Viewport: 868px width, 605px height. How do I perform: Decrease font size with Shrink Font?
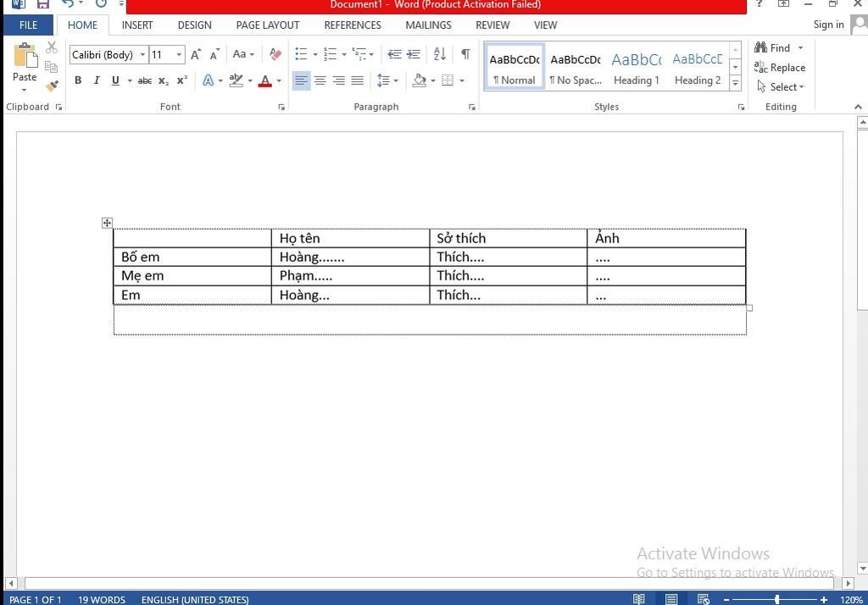point(214,54)
